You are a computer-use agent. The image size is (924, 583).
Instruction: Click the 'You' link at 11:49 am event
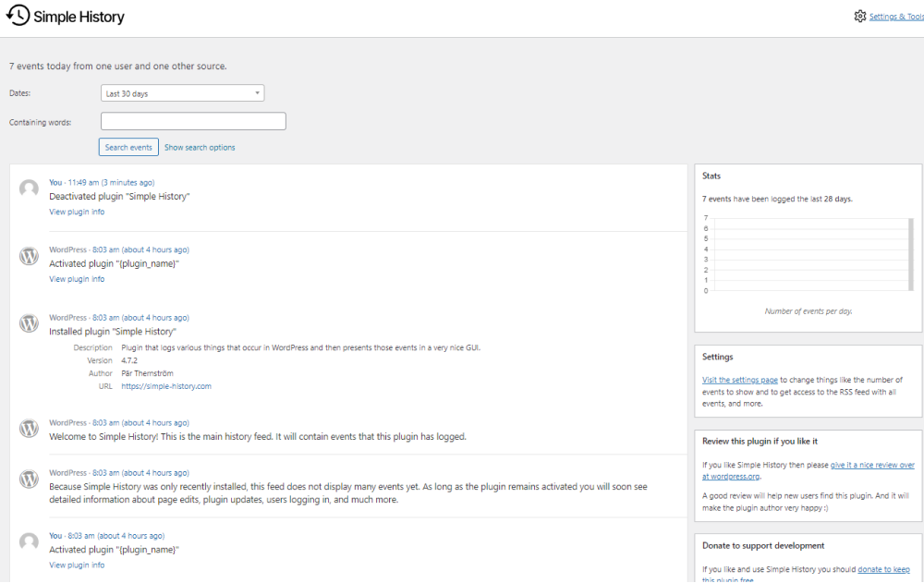coord(55,183)
